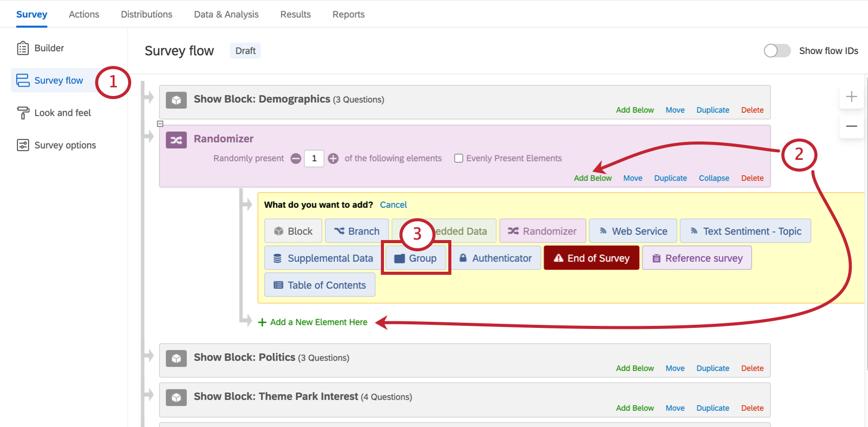Click the Randomizer shuffle icon
The width and height of the screenshot is (868, 427).
(176, 140)
